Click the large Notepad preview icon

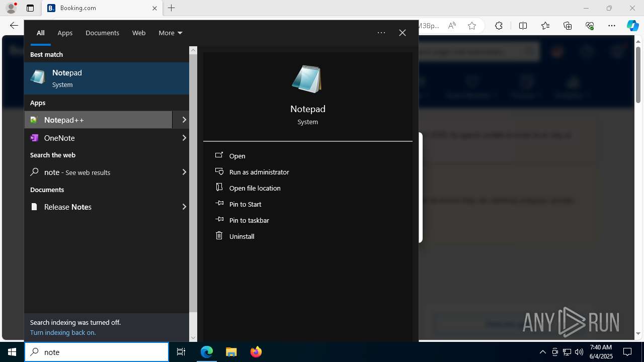(x=307, y=79)
